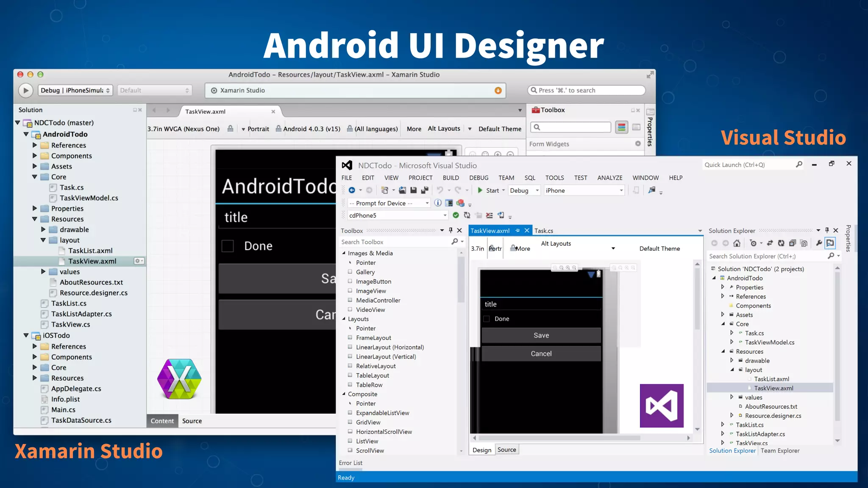Click the Open File icon in Visual Studio toolbar
Screen dimensions: 868x488
(402, 190)
